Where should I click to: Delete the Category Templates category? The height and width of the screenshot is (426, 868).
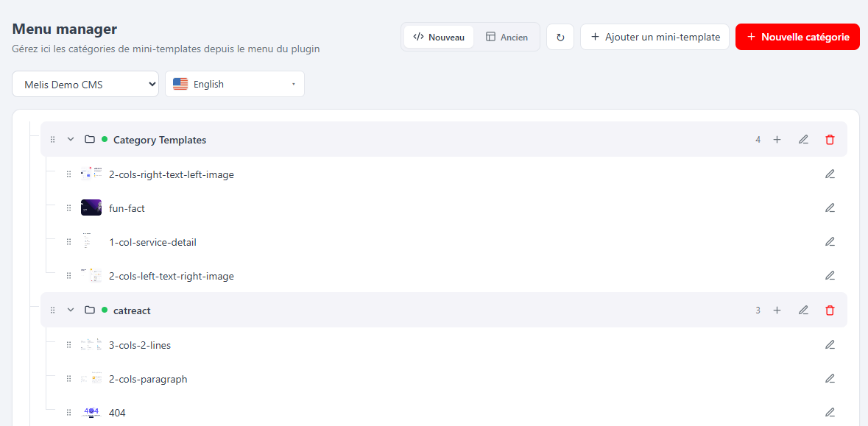pos(830,139)
